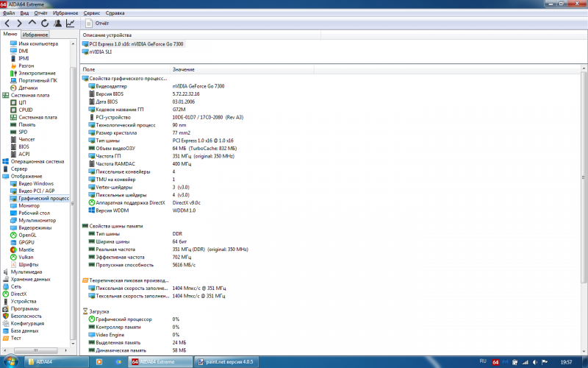This screenshot has height=368, width=588.
Task: Open the Сервер category
Action: [x=19, y=169]
